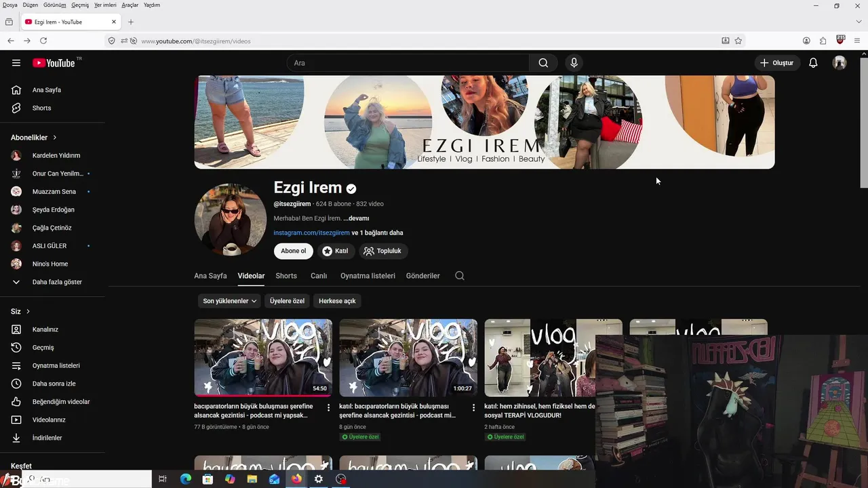Screen dimensions: 868x488
Task: Open the Yer imleri browser menu
Action: coord(105,5)
